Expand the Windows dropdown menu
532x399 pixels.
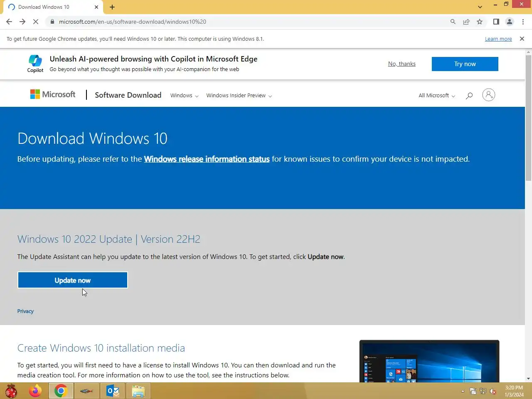[185, 96]
